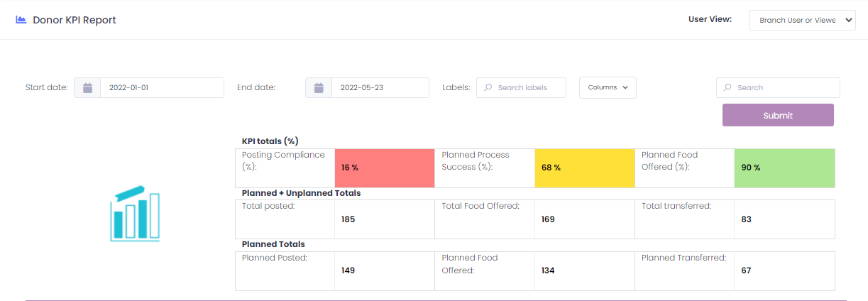Click the Total Food Offered value 169

click(548, 220)
